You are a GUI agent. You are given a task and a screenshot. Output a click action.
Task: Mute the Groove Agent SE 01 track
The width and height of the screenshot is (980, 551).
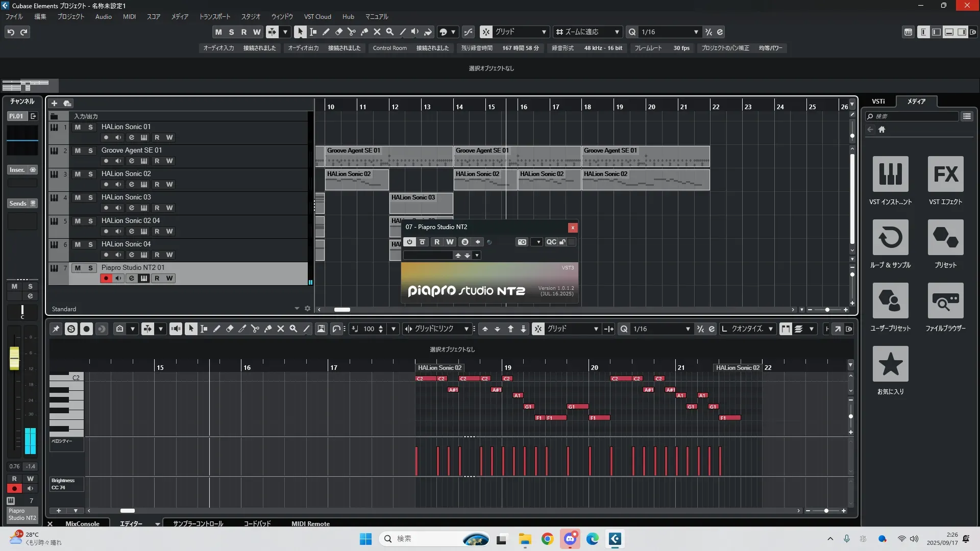pyautogui.click(x=78, y=151)
